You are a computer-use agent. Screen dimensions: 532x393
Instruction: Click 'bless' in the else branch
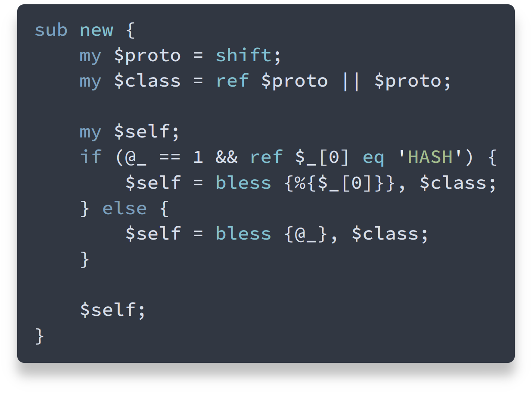click(243, 234)
